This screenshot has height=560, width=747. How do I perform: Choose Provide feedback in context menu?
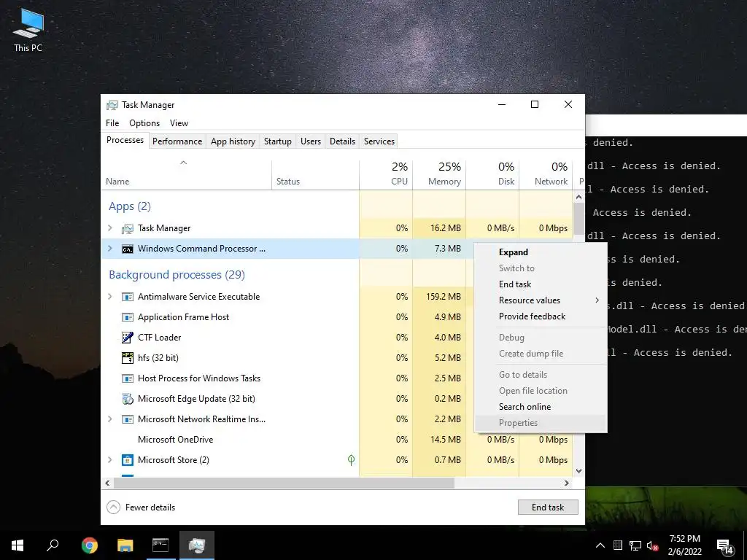click(541, 316)
